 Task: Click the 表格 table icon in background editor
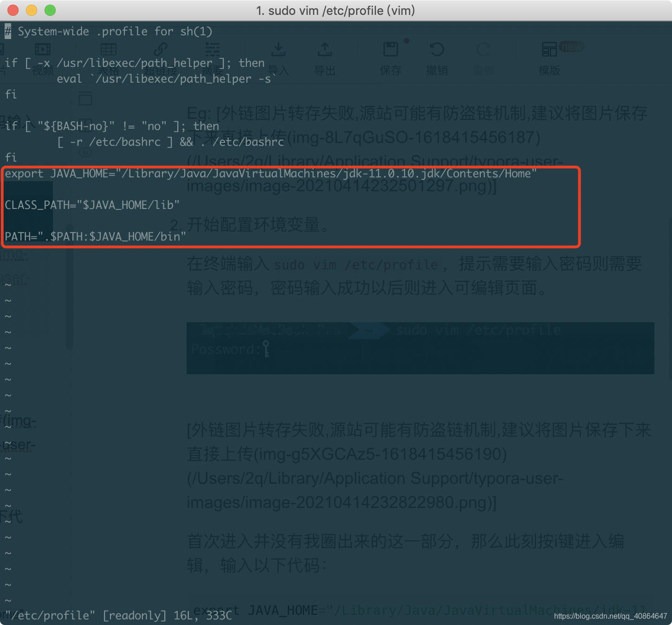point(109,50)
